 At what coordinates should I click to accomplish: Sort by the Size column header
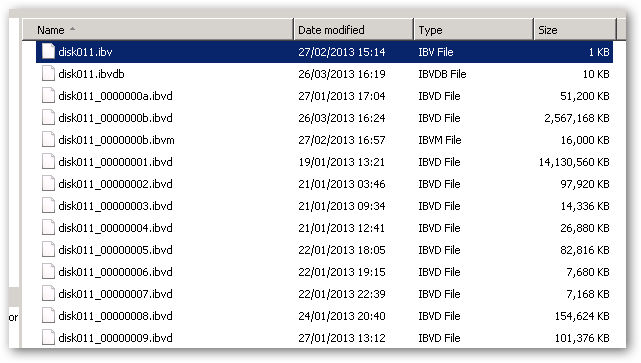(x=575, y=30)
